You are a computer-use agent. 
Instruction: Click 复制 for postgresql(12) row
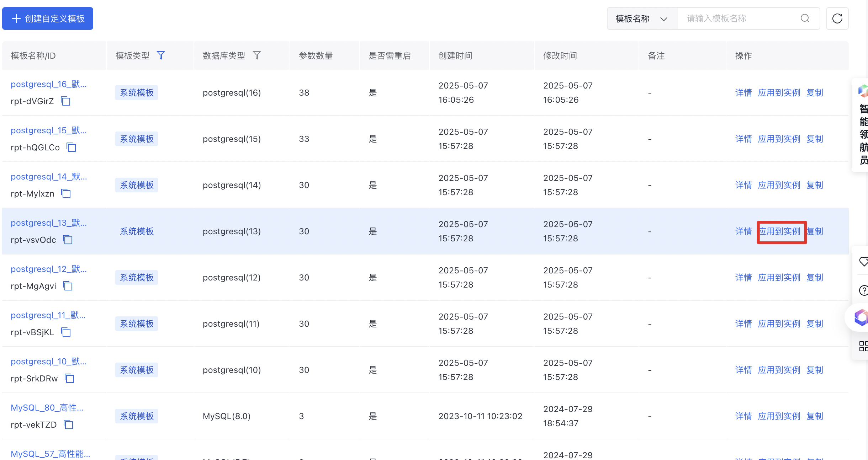point(815,278)
